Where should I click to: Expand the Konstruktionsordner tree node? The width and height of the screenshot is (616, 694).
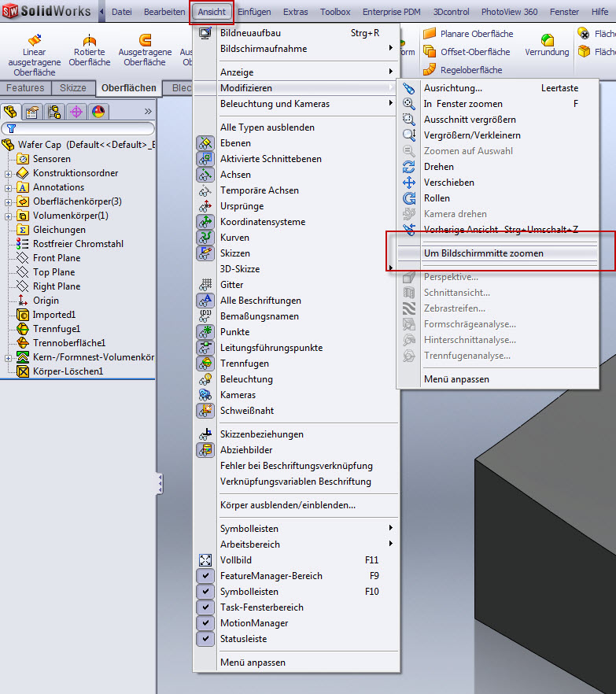tap(8, 174)
